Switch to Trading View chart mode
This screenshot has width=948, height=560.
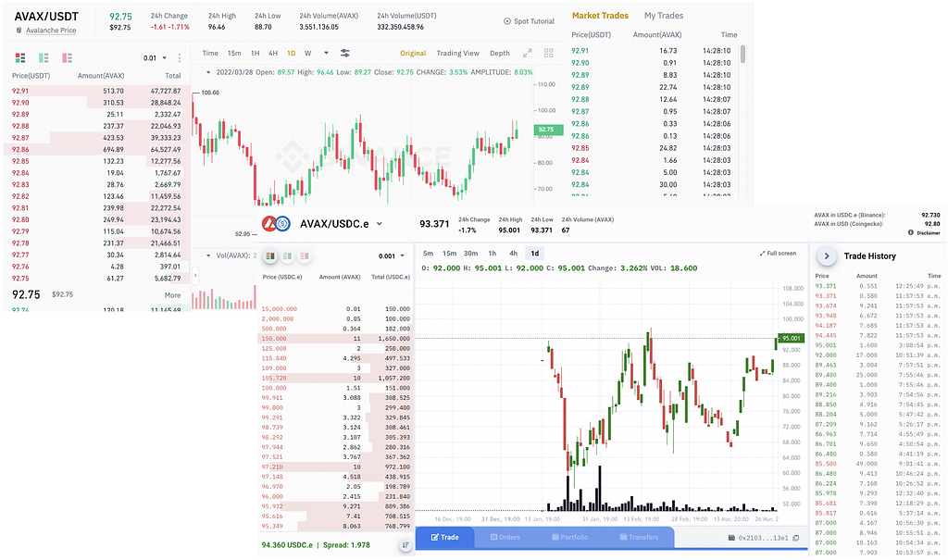pos(457,53)
